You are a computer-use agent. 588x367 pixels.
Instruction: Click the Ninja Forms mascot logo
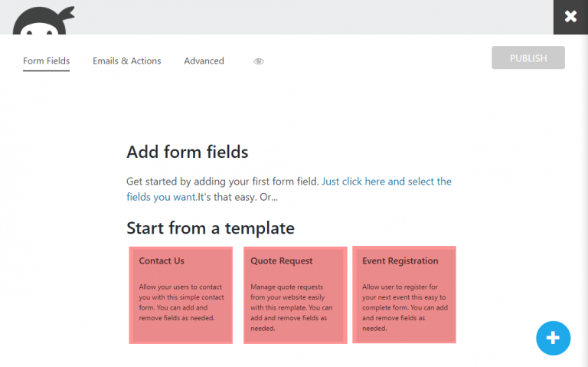[x=43, y=21]
